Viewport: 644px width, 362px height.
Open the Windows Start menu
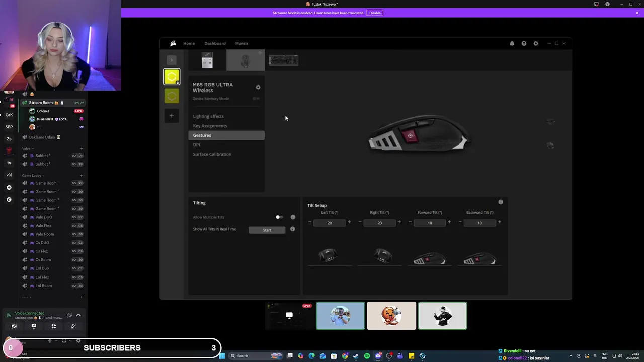pos(222,356)
